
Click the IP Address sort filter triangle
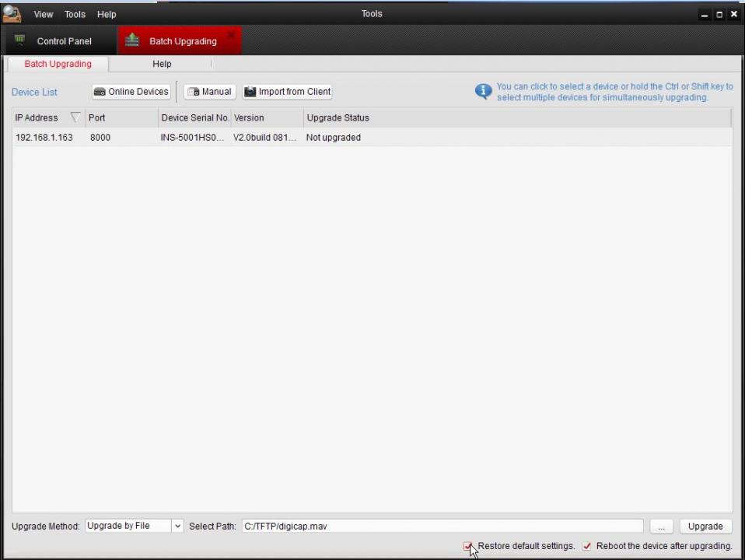[x=75, y=117]
